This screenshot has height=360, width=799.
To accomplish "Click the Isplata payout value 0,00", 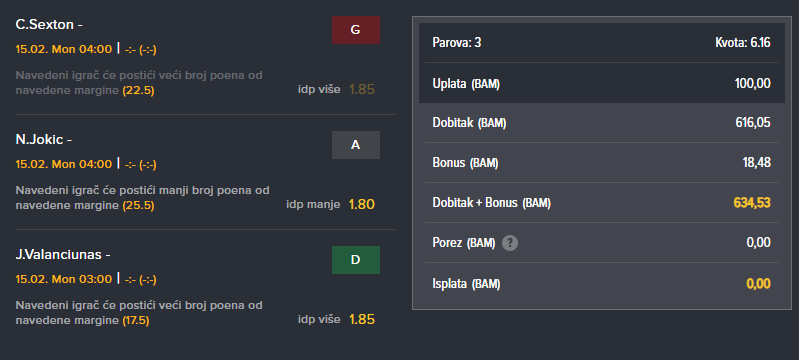I will (x=759, y=284).
